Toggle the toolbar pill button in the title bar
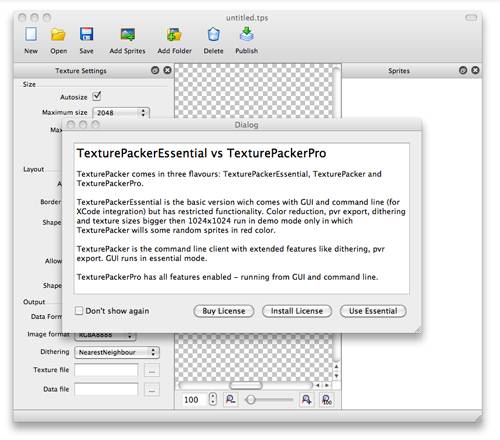Viewport: 500px width, 440px height. [x=471, y=17]
